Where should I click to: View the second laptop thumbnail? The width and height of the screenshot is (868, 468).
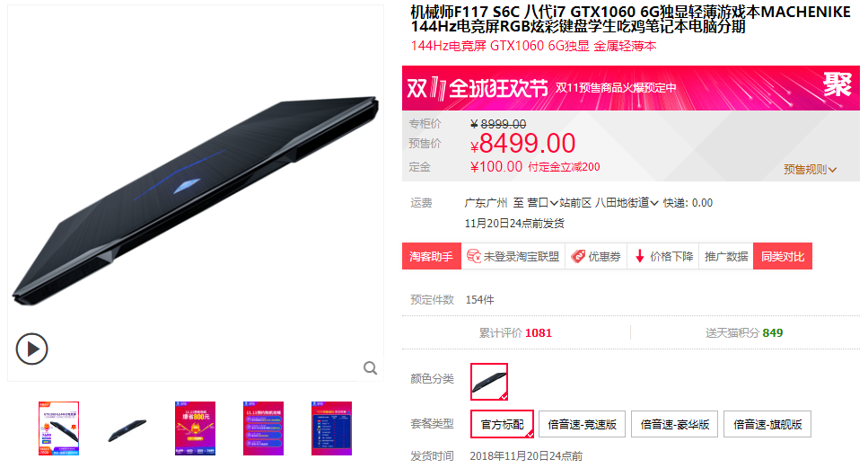click(x=127, y=428)
